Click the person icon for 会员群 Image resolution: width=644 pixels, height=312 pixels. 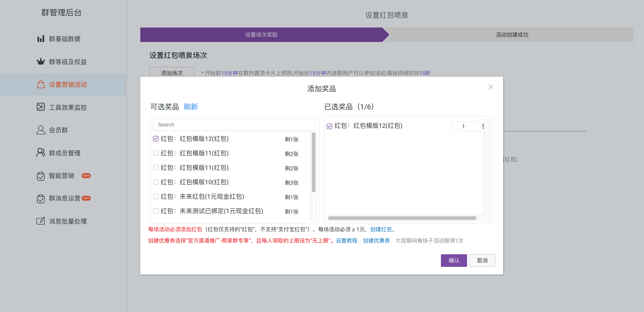coord(41,130)
